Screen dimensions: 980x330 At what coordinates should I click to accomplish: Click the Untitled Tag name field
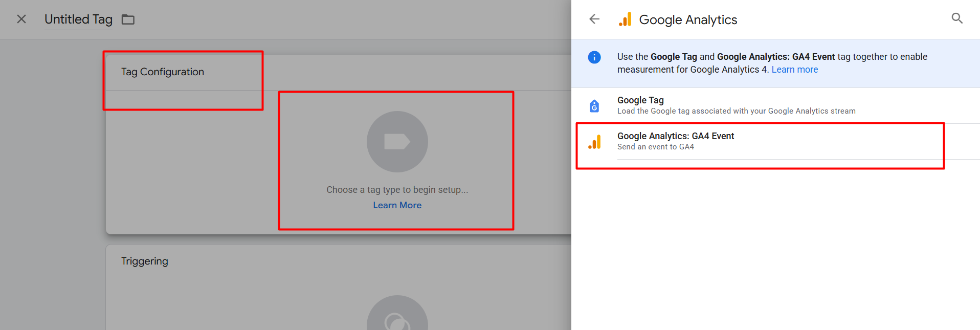[78, 19]
